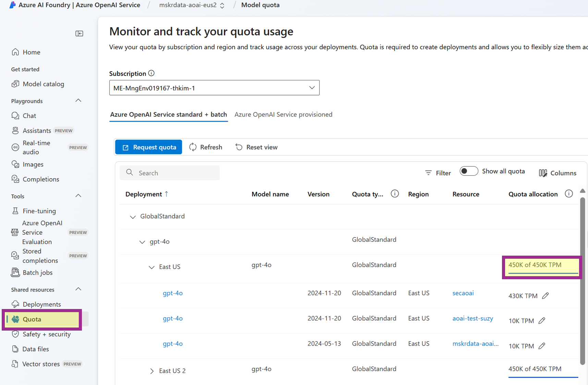Image resolution: width=588 pixels, height=385 pixels.
Task: Expand the East US 2 row
Action: click(x=152, y=371)
